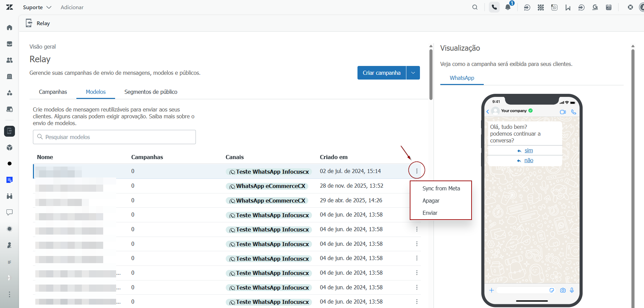The image size is (644, 308).
Task: Open the Zendesk logo menu
Action: 10,7
